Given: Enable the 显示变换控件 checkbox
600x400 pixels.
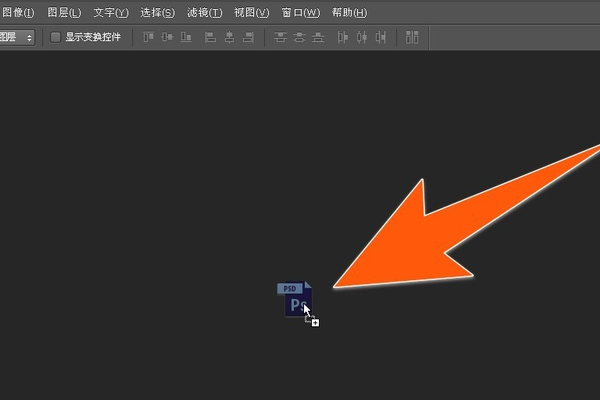Looking at the screenshot, I should (55, 37).
